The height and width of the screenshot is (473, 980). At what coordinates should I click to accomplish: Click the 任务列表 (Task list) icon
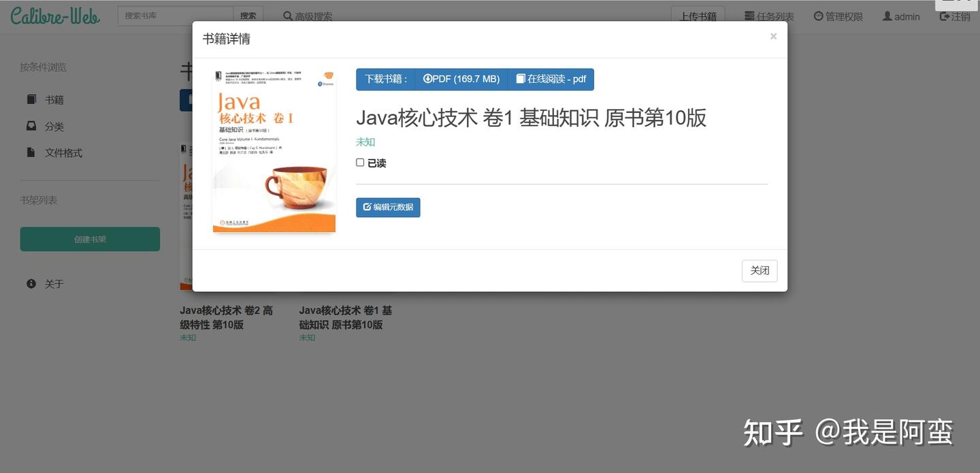pyautogui.click(x=748, y=15)
